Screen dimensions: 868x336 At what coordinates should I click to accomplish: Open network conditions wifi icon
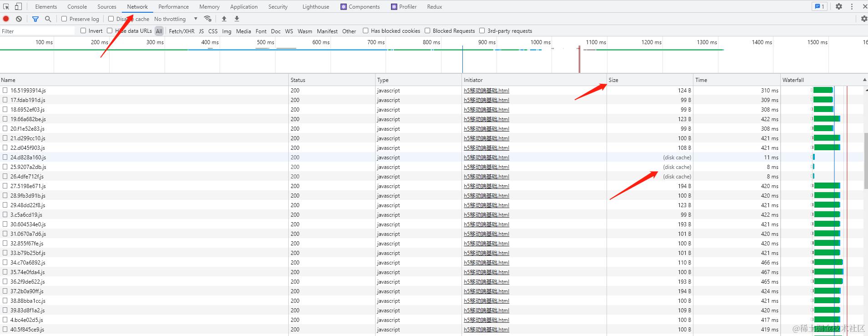point(208,19)
